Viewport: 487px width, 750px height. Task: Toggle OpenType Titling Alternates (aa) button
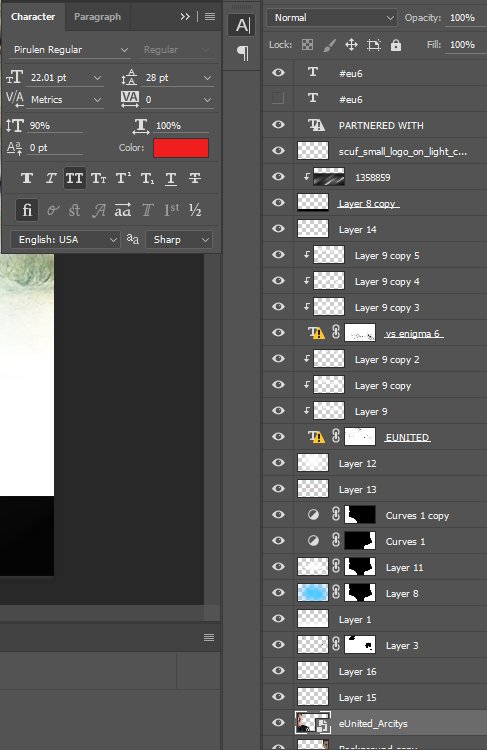pos(123,210)
